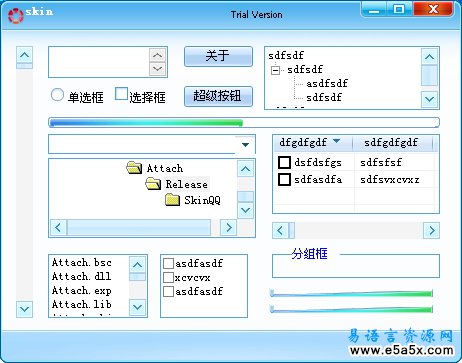Click file list scroll up arrow

tap(137, 265)
